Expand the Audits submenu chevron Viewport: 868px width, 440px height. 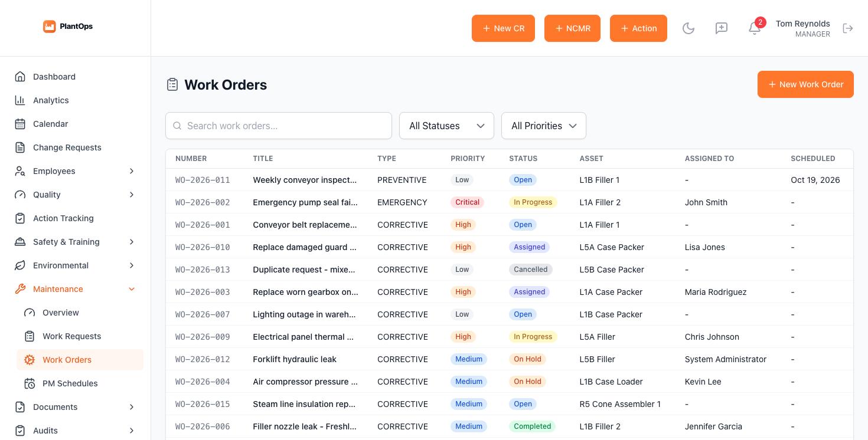(132, 431)
